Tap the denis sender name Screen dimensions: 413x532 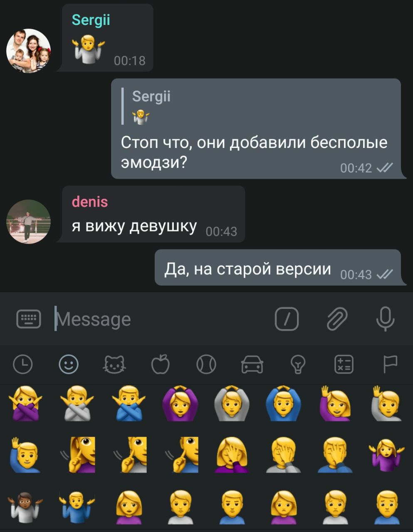90,202
